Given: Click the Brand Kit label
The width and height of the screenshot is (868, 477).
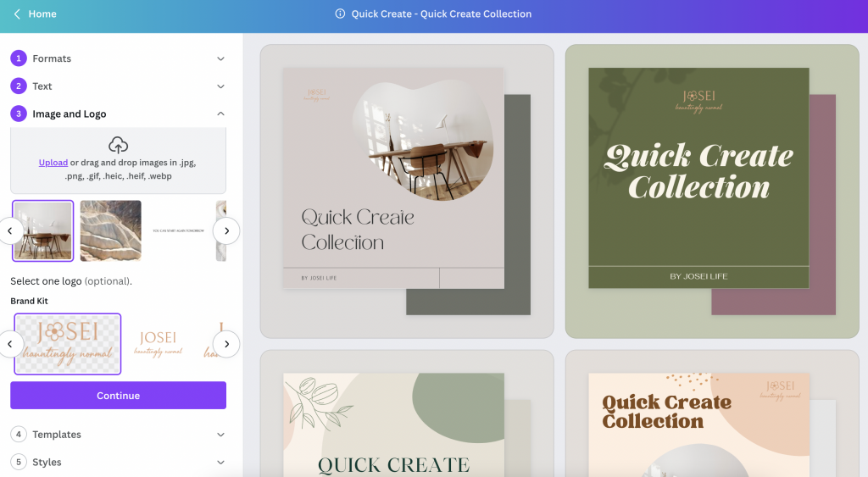Looking at the screenshot, I should (30, 301).
